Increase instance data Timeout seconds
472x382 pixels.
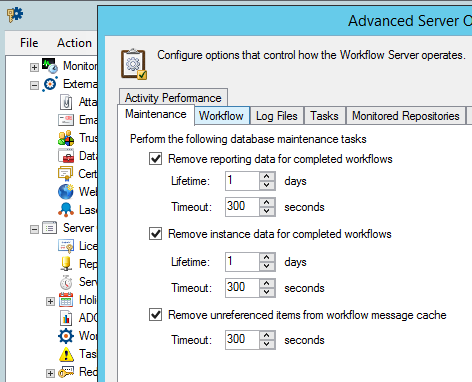pyautogui.click(x=267, y=283)
